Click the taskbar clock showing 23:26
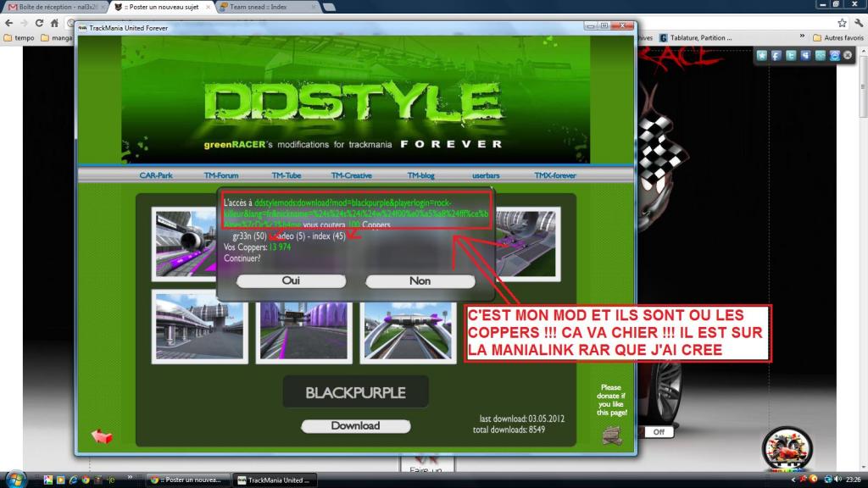Screen dimensions: 868x488 pyautogui.click(x=853, y=480)
